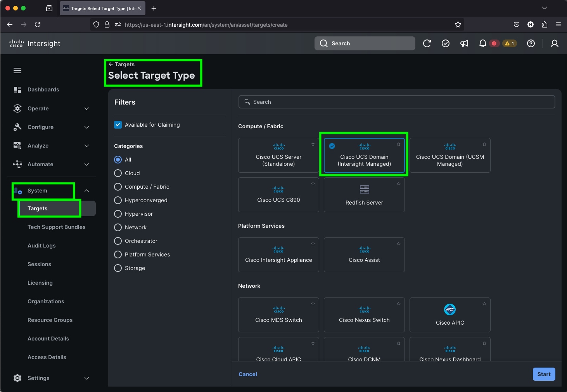Click the help question mark icon
This screenshot has height=392, width=567.
[531, 43]
